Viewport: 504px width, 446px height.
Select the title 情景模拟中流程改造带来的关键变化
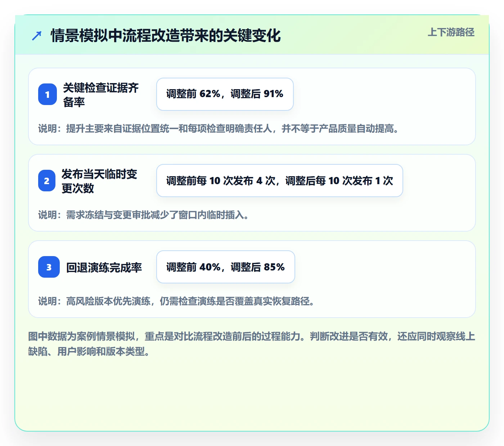pos(166,36)
